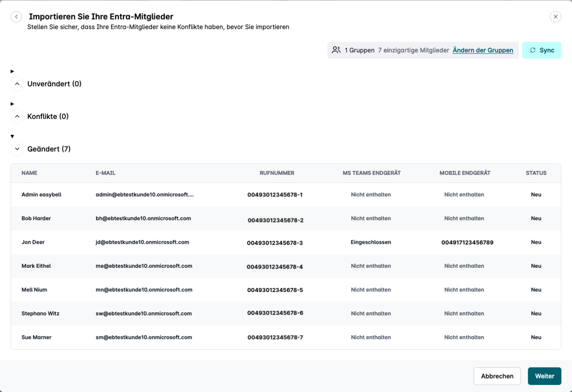Select the Jon Deer row
Viewport: 572px width, 392px height.
coord(33,242)
